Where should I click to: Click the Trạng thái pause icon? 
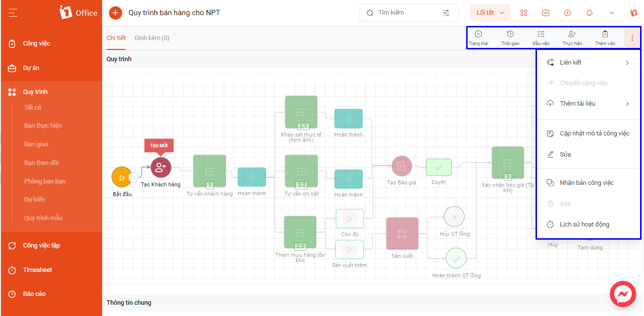click(x=478, y=34)
